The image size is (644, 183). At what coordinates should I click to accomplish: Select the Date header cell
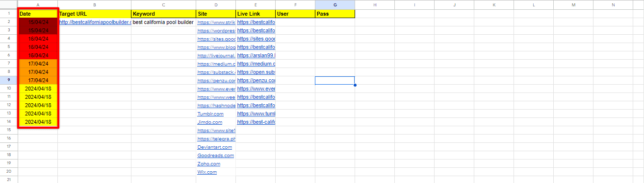pyautogui.click(x=38, y=14)
